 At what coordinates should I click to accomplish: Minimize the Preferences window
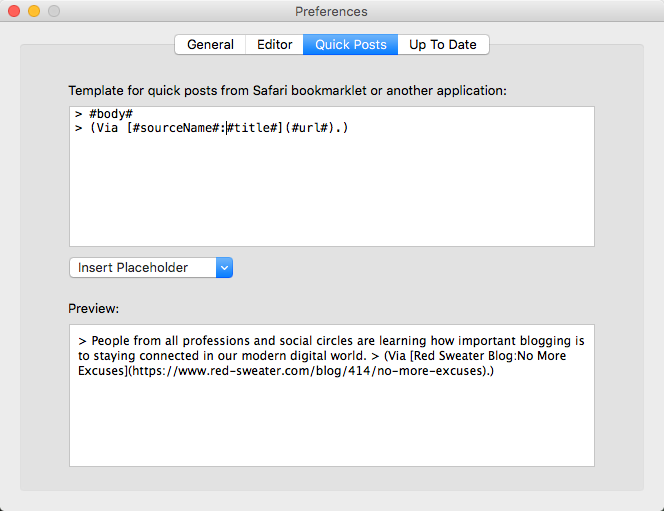point(34,12)
